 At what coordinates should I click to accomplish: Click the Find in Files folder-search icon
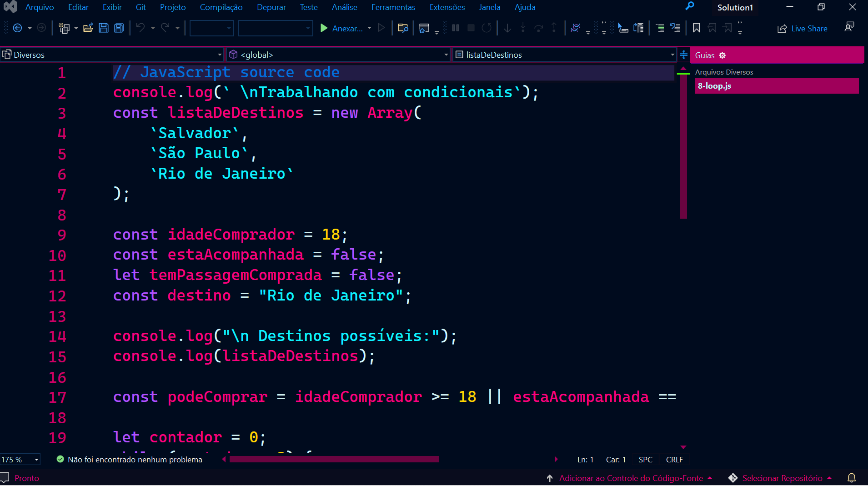click(x=403, y=28)
